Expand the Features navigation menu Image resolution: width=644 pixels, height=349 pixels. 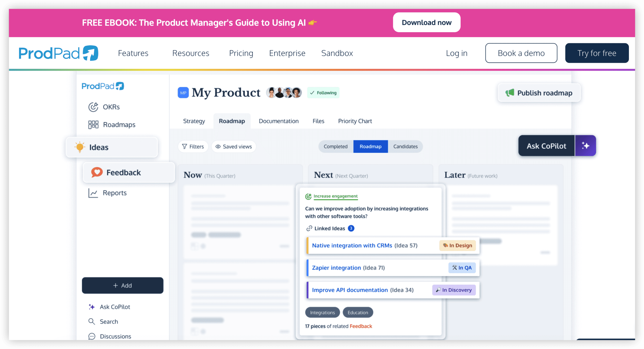click(x=133, y=53)
